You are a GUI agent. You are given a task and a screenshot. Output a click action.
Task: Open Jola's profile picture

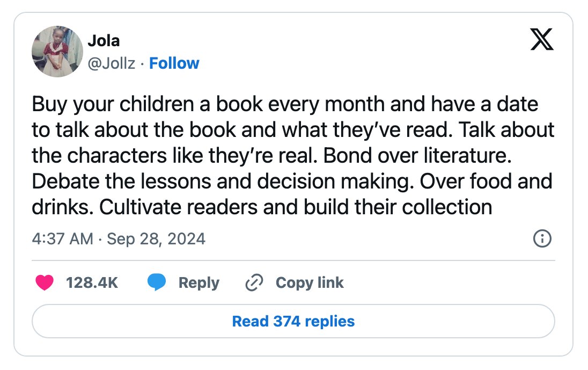[57, 52]
